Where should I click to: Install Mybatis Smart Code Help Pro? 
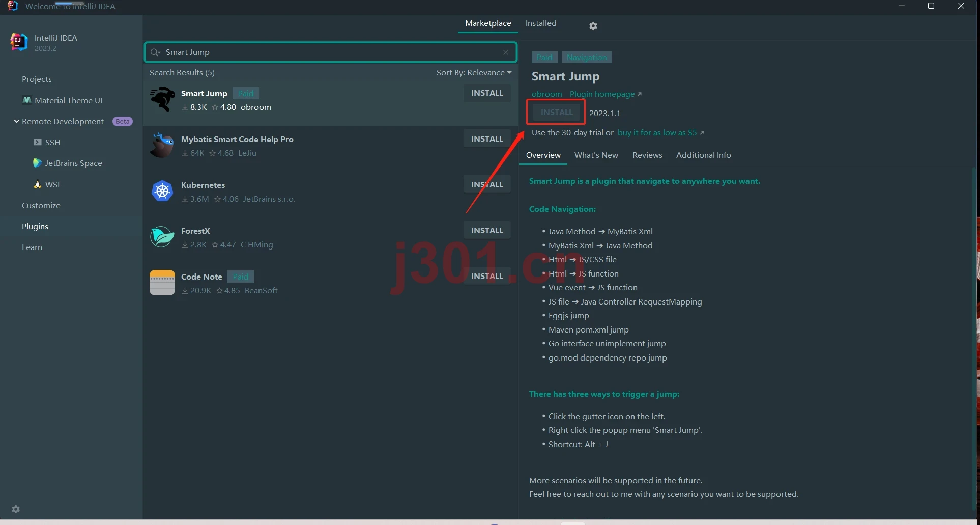pos(487,139)
